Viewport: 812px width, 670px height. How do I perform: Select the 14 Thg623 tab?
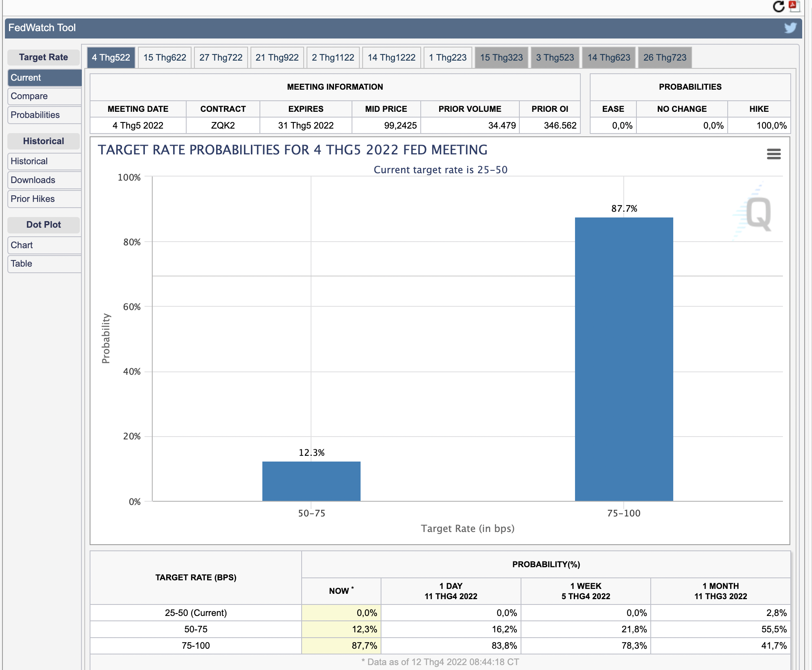(x=609, y=57)
